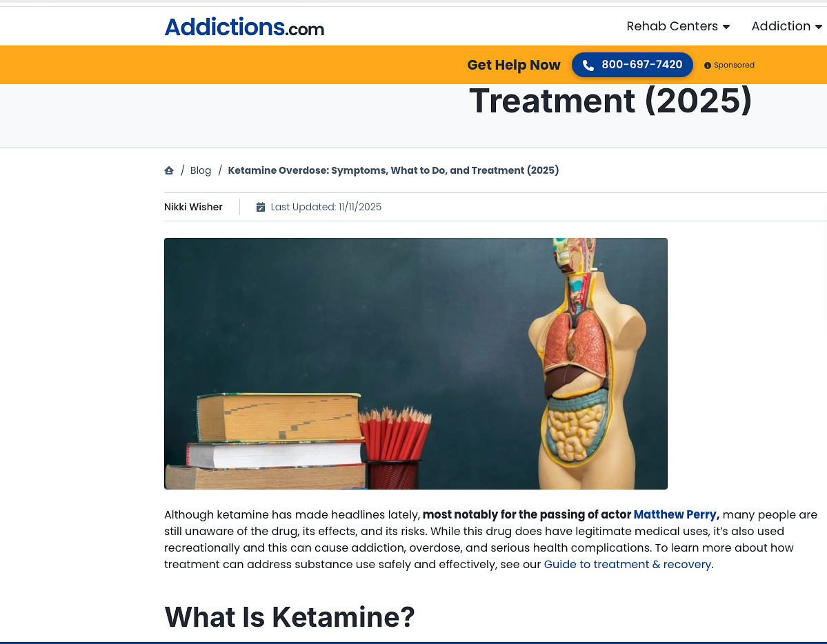The height and width of the screenshot is (644, 827).
Task: Open the Rehab Centers menu
Action: click(x=678, y=26)
